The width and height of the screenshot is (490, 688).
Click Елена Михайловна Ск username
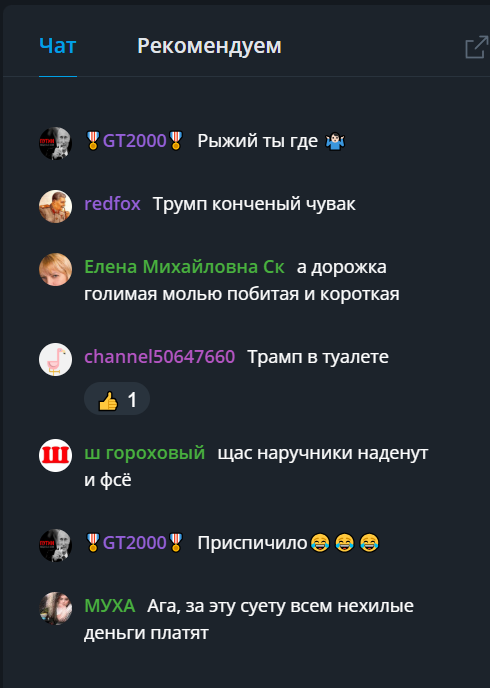pos(185,267)
